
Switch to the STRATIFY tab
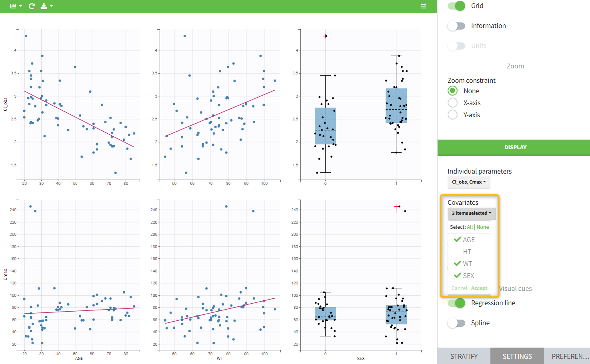click(464, 356)
